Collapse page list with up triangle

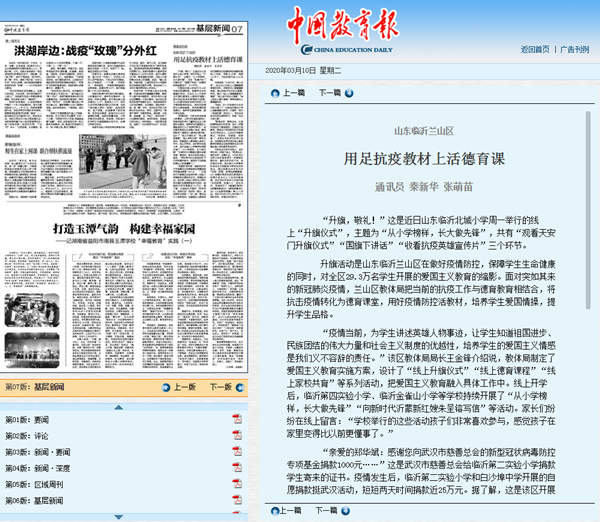pyautogui.click(x=119, y=407)
